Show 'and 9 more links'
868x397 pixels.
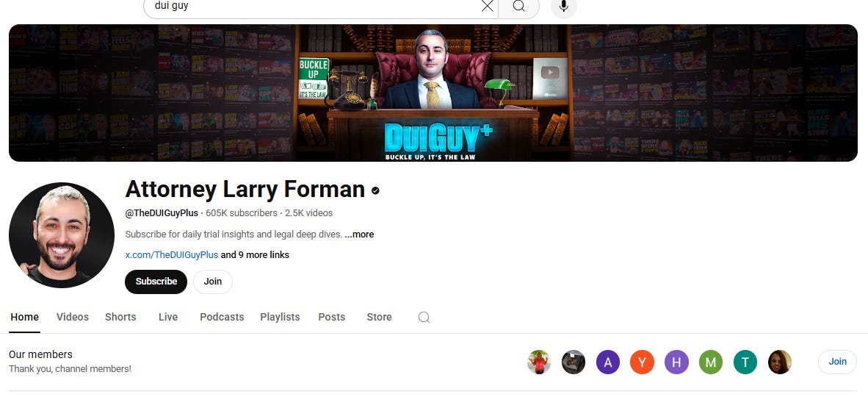click(x=255, y=255)
